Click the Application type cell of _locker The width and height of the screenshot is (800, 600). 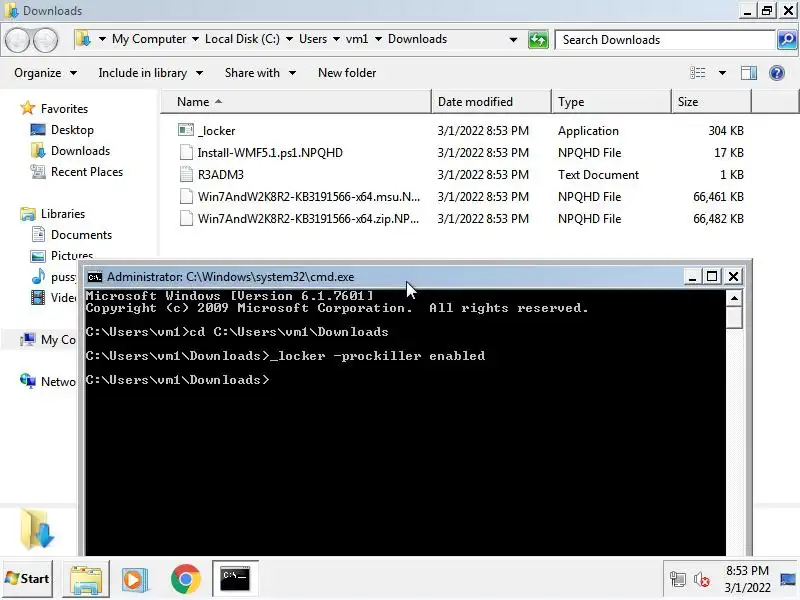click(588, 131)
